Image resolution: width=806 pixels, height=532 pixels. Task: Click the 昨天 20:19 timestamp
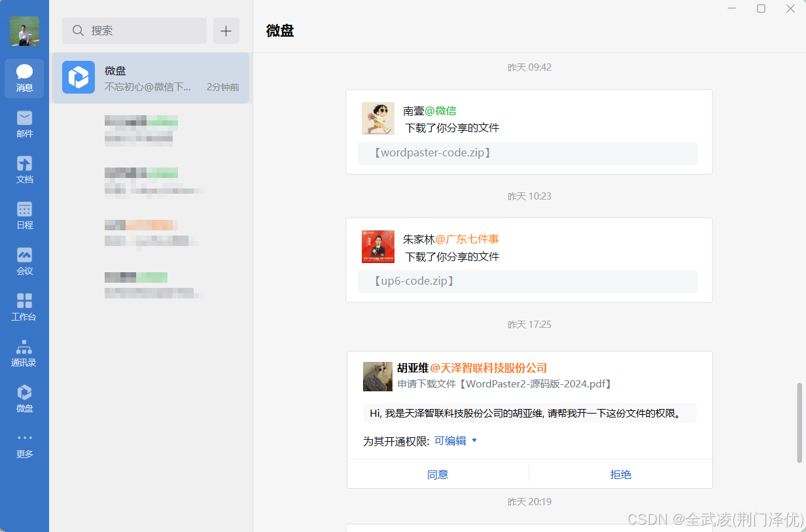click(529, 502)
